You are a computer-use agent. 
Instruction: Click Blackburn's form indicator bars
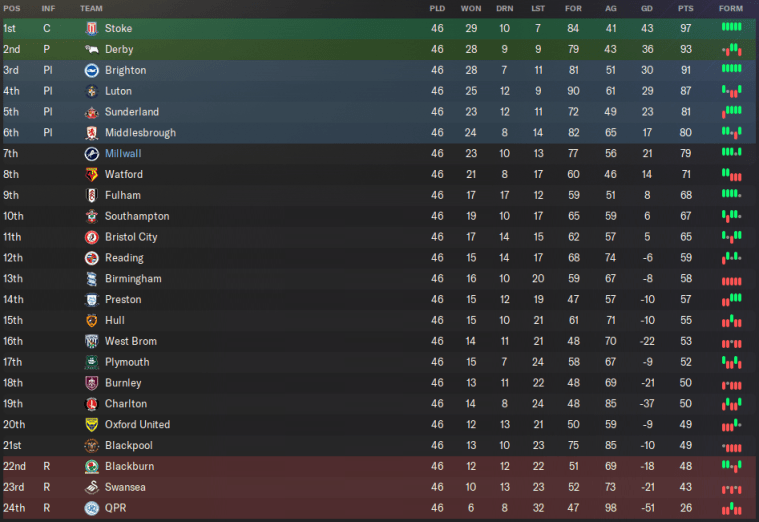tap(731, 466)
